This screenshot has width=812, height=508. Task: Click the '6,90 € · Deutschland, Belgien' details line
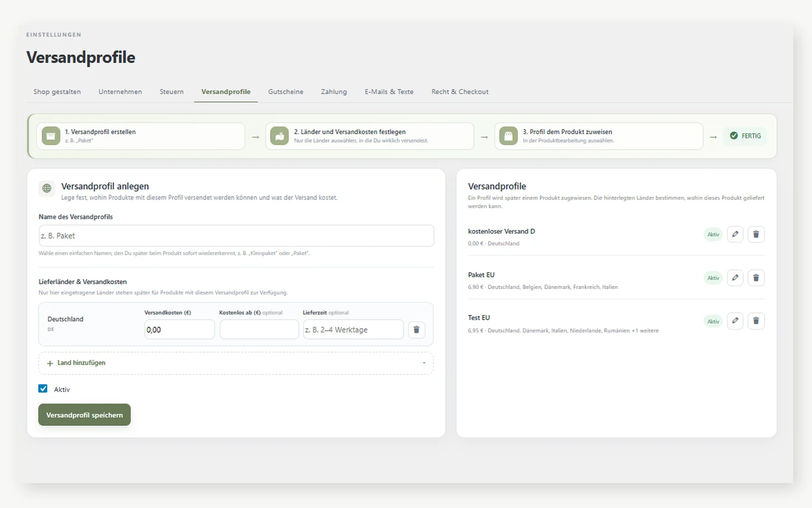click(x=543, y=287)
